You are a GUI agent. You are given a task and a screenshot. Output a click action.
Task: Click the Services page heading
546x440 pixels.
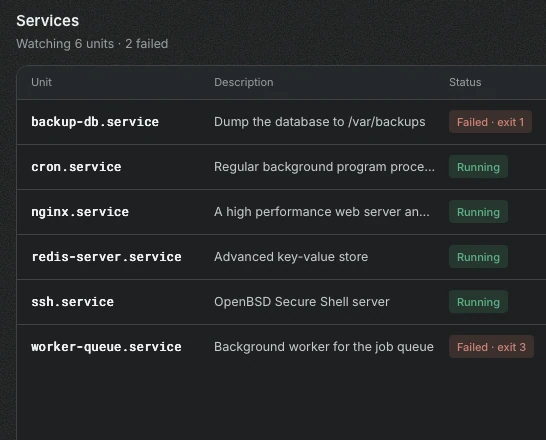(48, 21)
